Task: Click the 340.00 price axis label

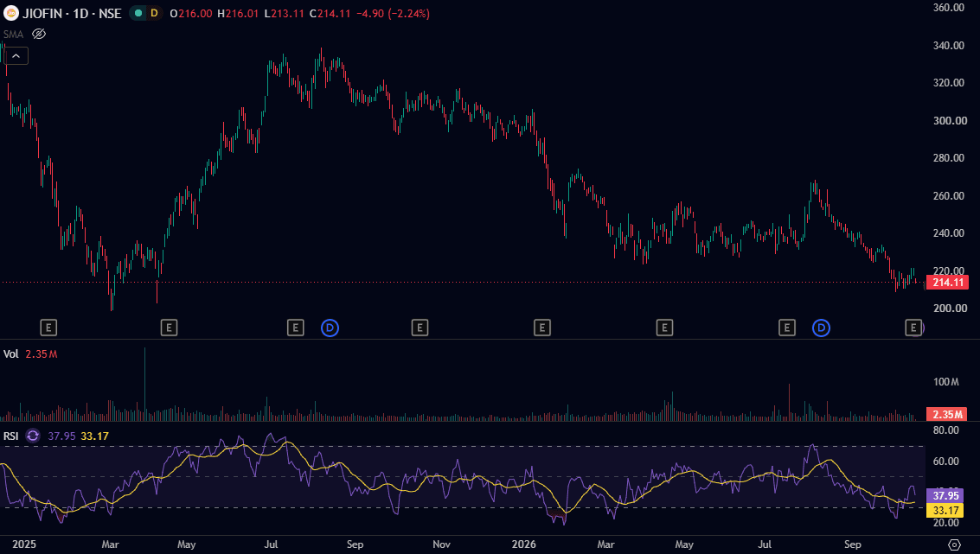Action: point(949,45)
